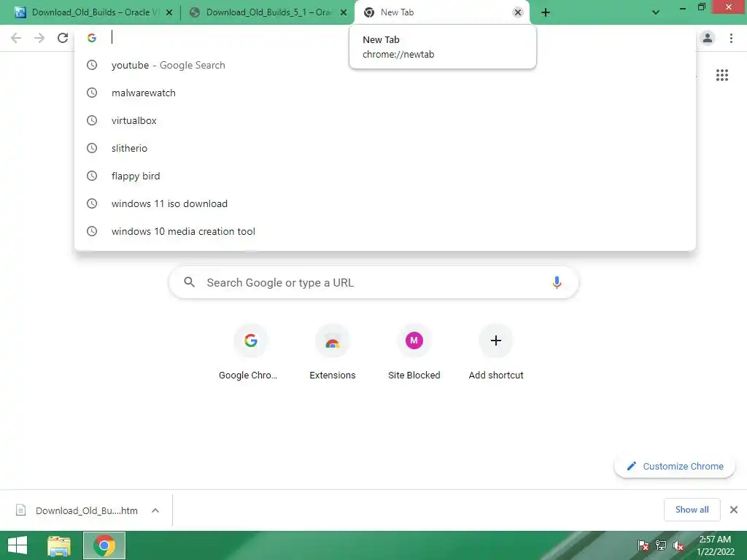The width and height of the screenshot is (747, 560).
Task: Select the slitherio suggestion
Action: point(385,148)
